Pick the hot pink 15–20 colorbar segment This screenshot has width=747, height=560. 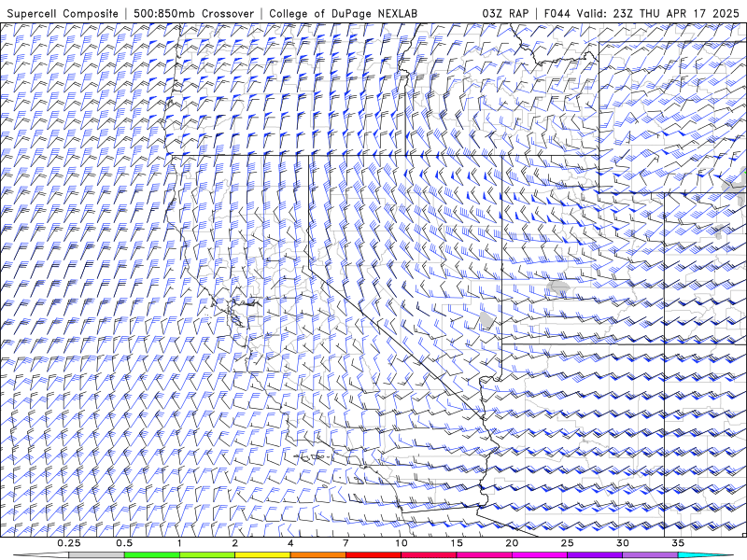484,555
